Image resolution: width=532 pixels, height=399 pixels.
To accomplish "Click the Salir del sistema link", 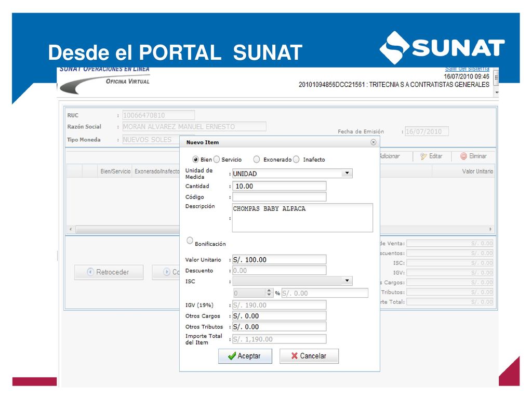I will coord(467,69).
